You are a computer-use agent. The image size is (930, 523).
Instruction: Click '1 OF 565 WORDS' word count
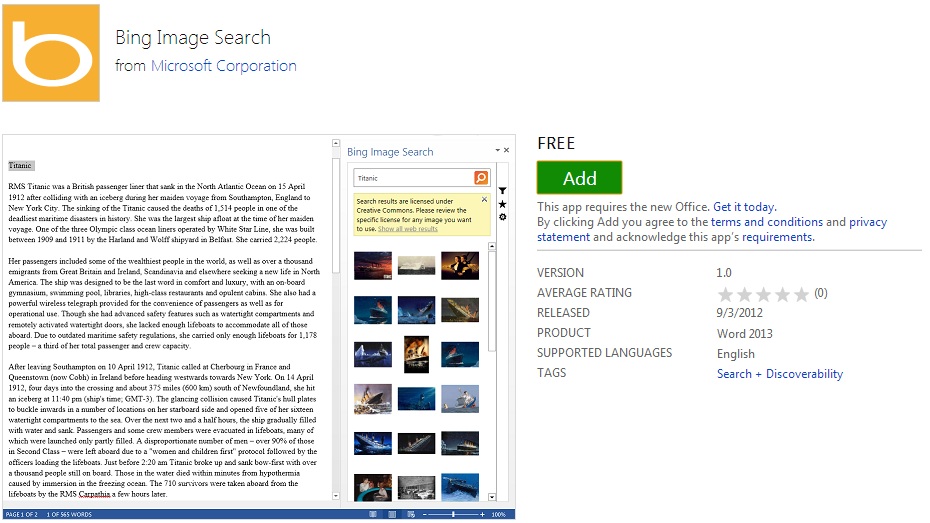pos(69,514)
